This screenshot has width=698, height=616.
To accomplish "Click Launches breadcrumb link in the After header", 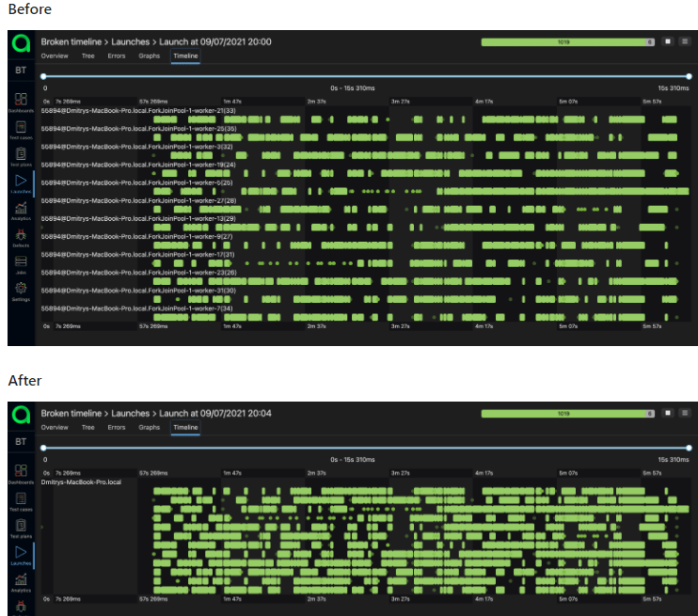I will (131, 413).
